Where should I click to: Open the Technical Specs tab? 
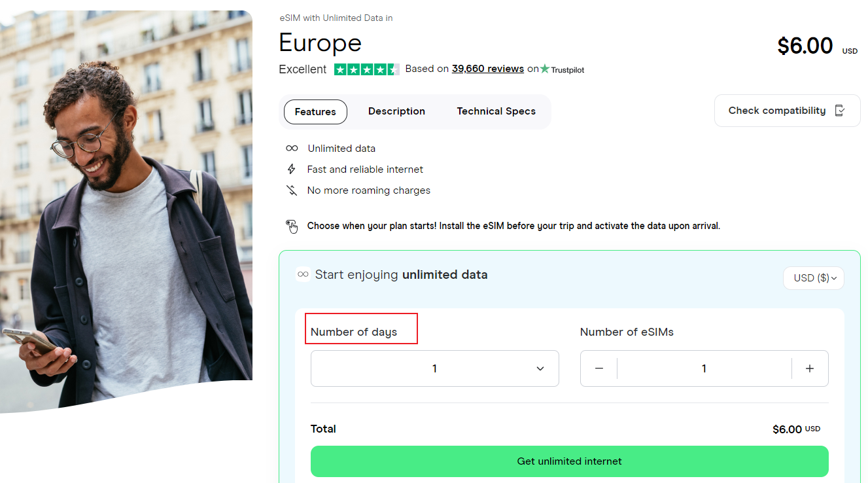click(496, 111)
